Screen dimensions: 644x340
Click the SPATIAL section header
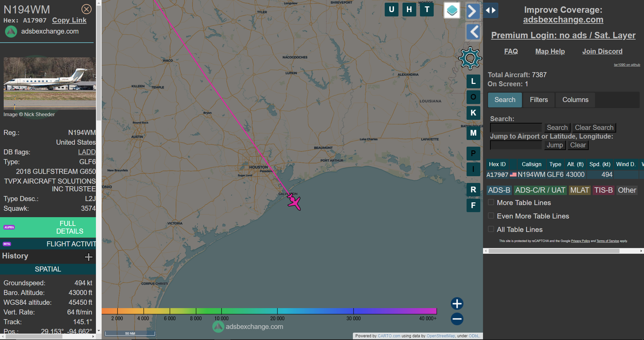[48, 269]
